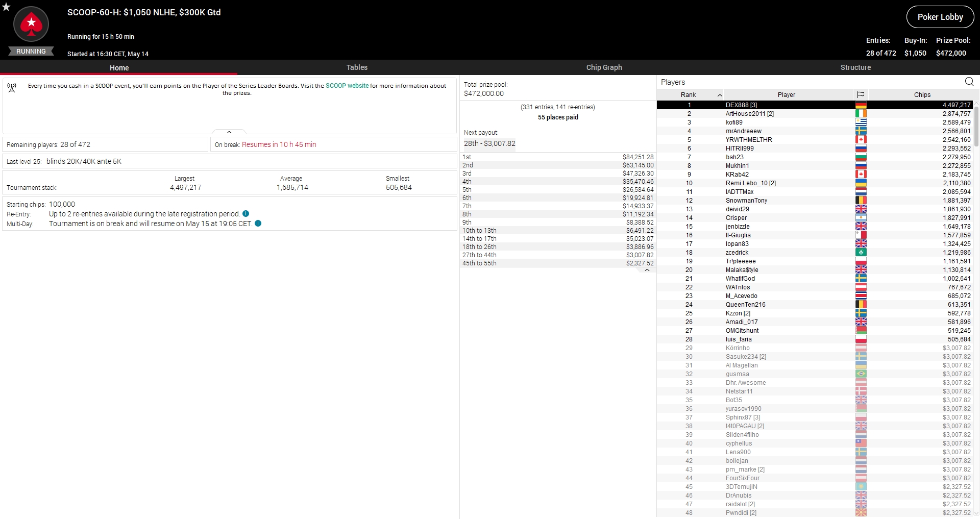Image resolution: width=980 pixels, height=519 pixels.
Task: Select player row WhatIfGod
Action: click(815, 279)
